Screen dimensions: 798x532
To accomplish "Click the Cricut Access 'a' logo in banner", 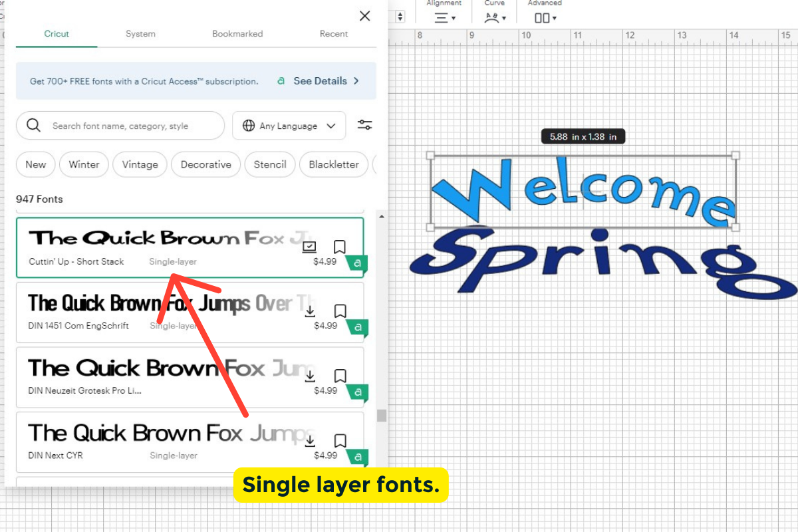I will pos(281,81).
